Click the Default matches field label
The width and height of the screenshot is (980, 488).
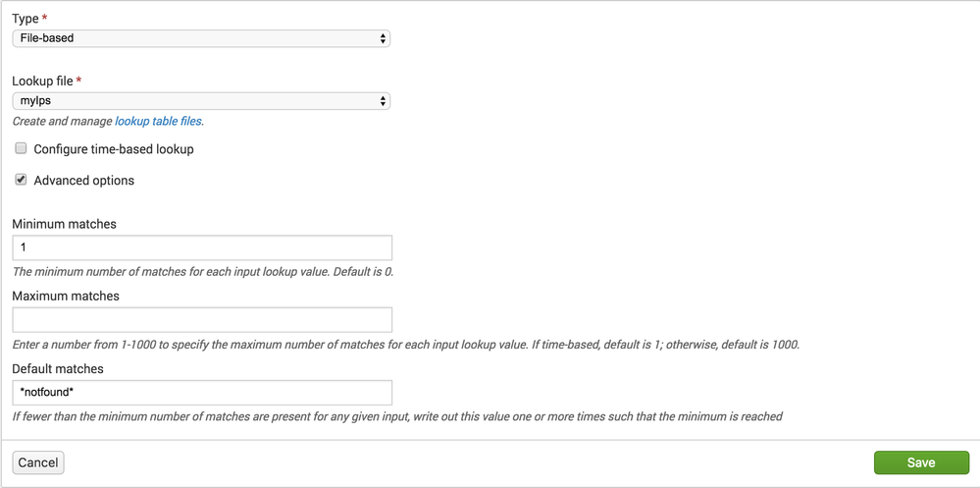pyautogui.click(x=58, y=368)
